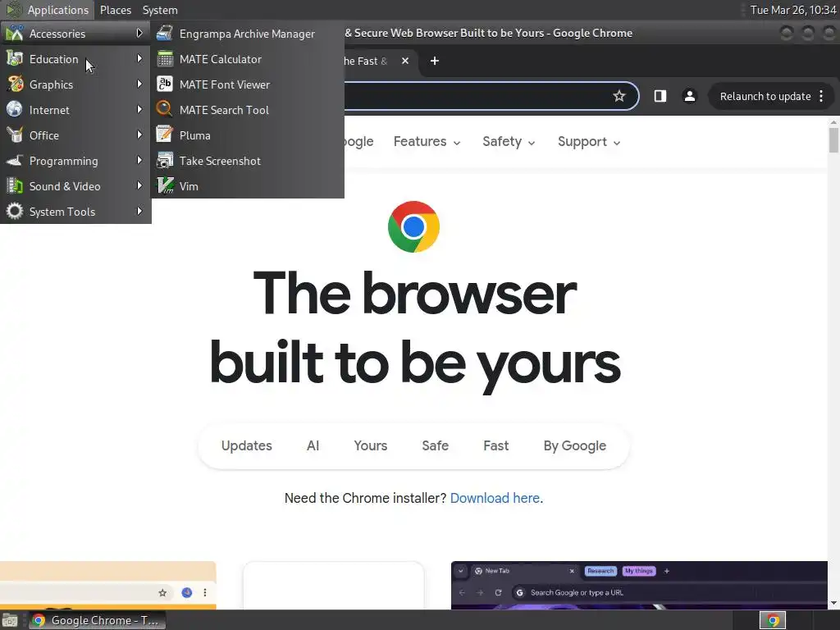Open the Places menu in the top panel
The width and height of the screenshot is (840, 630).
coord(116,10)
